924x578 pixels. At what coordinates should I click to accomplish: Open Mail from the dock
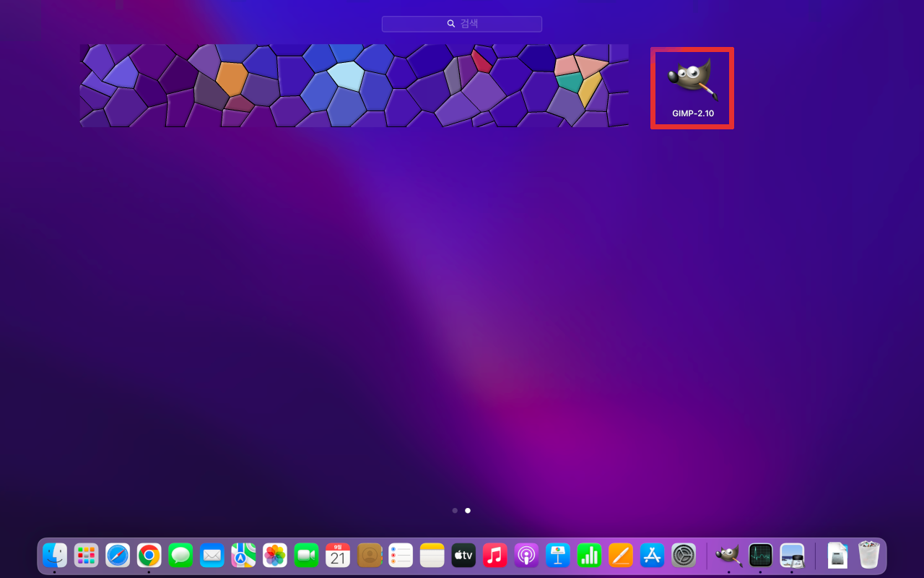(212, 555)
